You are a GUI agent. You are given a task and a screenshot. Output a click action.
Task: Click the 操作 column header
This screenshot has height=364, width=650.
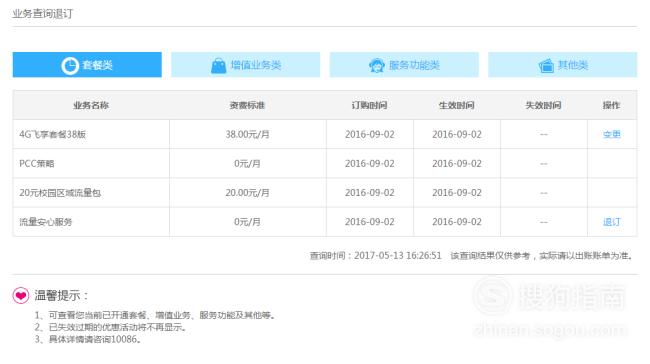(x=612, y=105)
